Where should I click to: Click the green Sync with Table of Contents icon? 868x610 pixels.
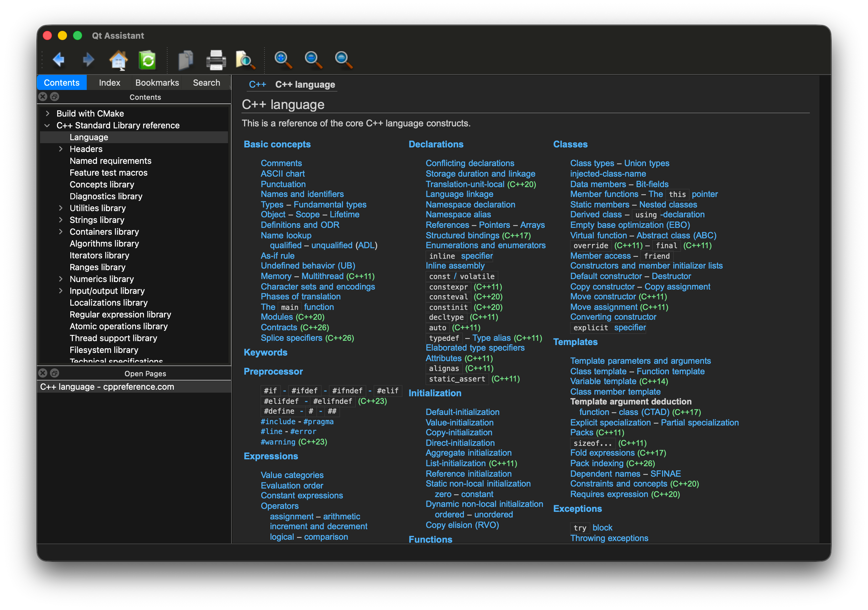point(148,60)
